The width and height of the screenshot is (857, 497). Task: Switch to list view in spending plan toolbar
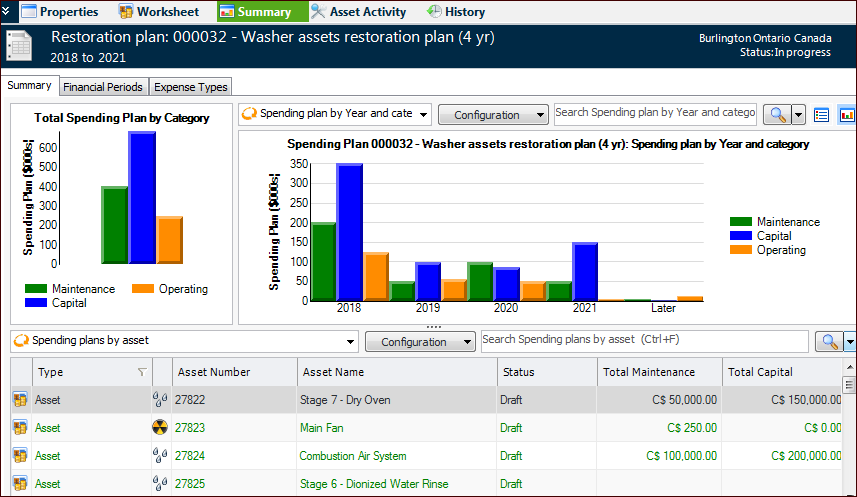click(822, 115)
